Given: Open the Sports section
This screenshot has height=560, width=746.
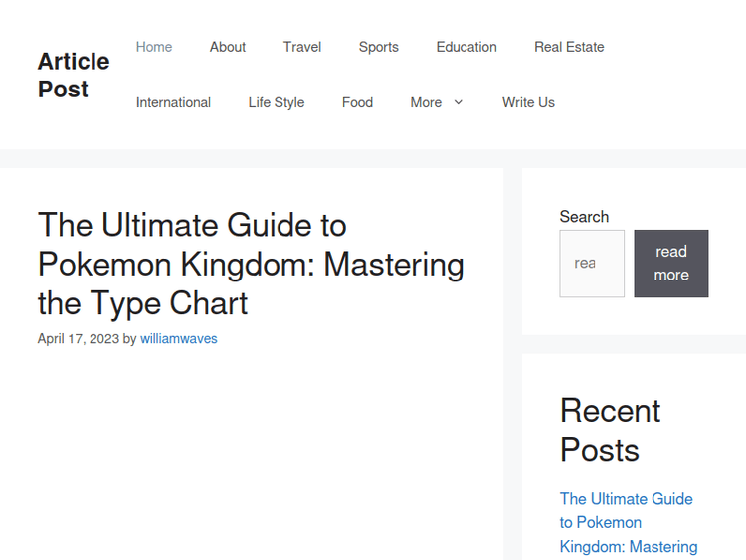Looking at the screenshot, I should point(379,47).
